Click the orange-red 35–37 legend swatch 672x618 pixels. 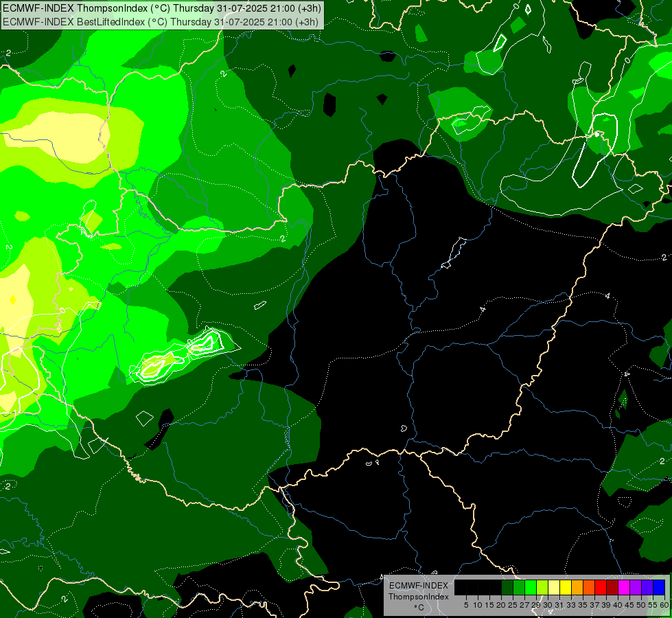(x=589, y=588)
